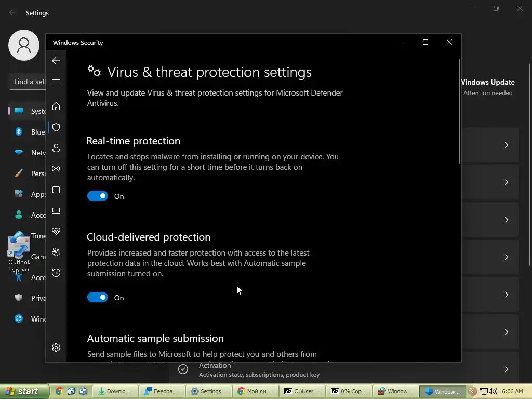This screenshot has height=399, width=532.
Task: Click the Find a setting search box
Action: click(x=27, y=82)
